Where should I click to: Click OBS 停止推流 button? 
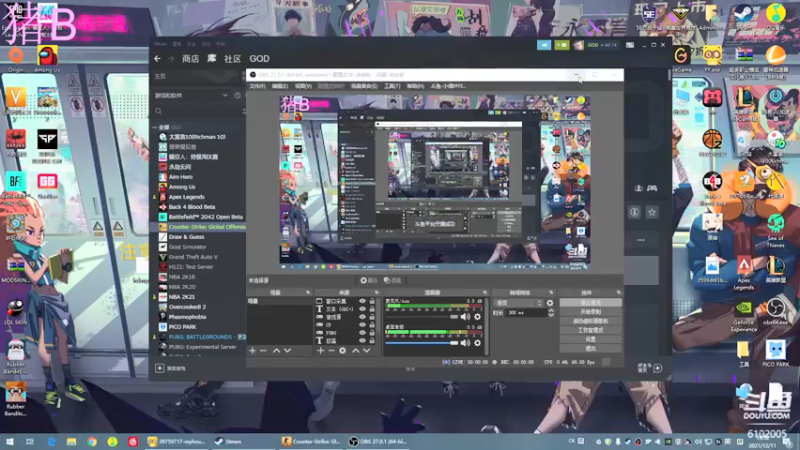pos(590,303)
